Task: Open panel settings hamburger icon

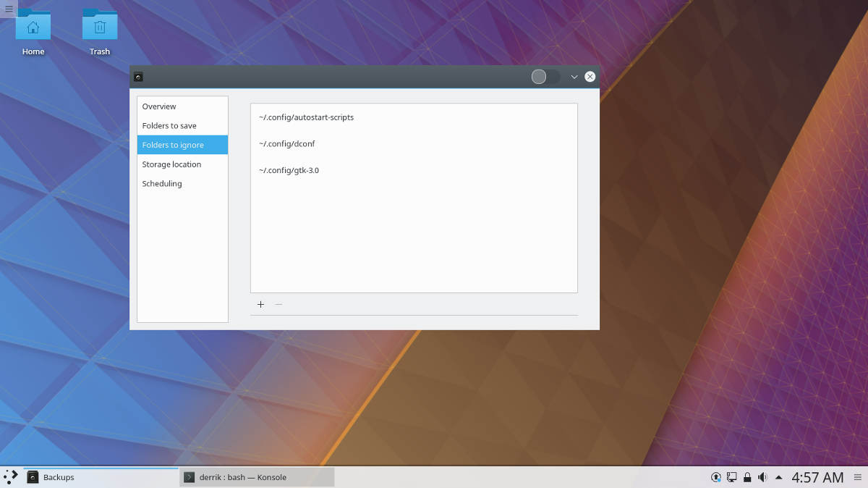Action: (858, 477)
